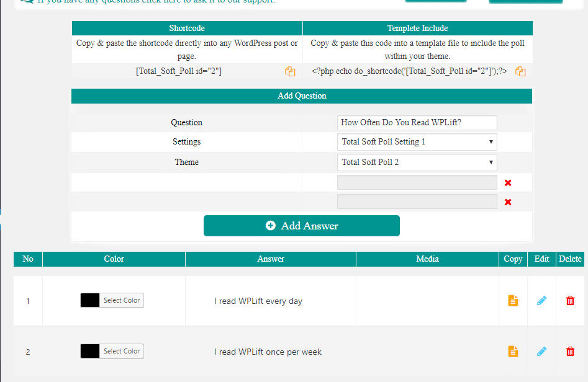Click the 'I read WPLift every day' answer text

258,301
